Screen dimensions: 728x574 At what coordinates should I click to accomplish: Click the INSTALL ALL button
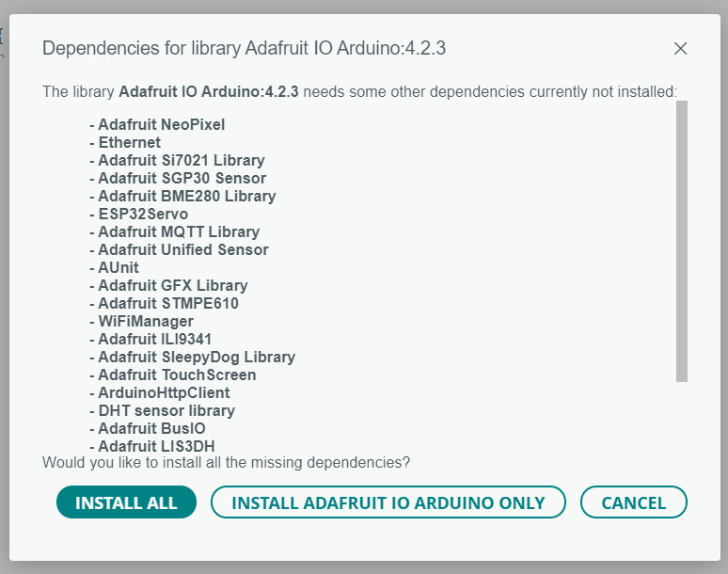click(x=126, y=502)
